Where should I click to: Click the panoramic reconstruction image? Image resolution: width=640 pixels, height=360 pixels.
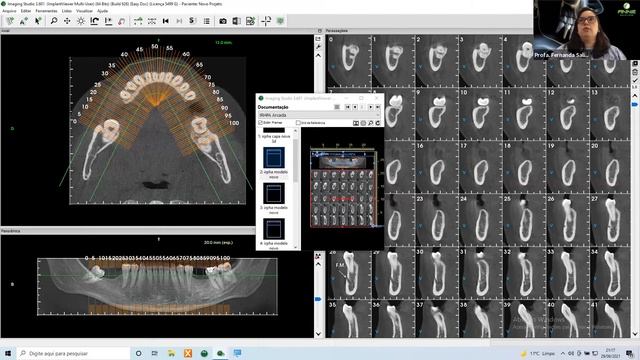(x=158, y=287)
